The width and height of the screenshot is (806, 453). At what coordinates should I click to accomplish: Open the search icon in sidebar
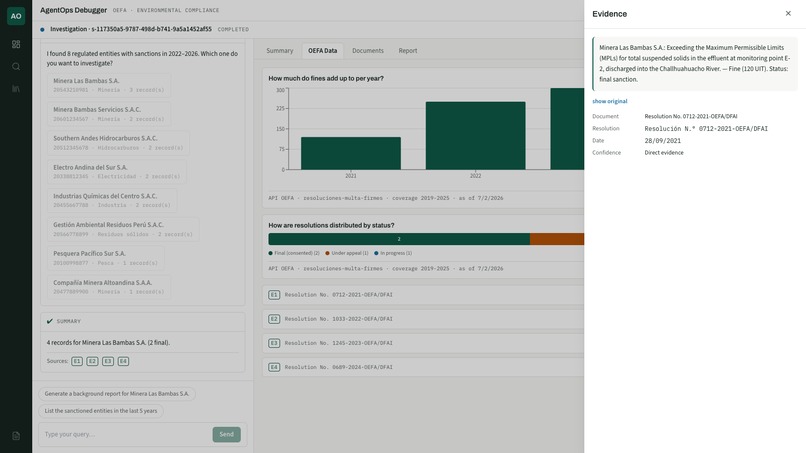coord(16,66)
